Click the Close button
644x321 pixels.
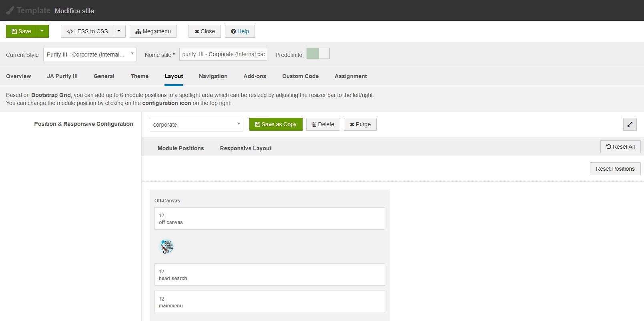[205, 31]
